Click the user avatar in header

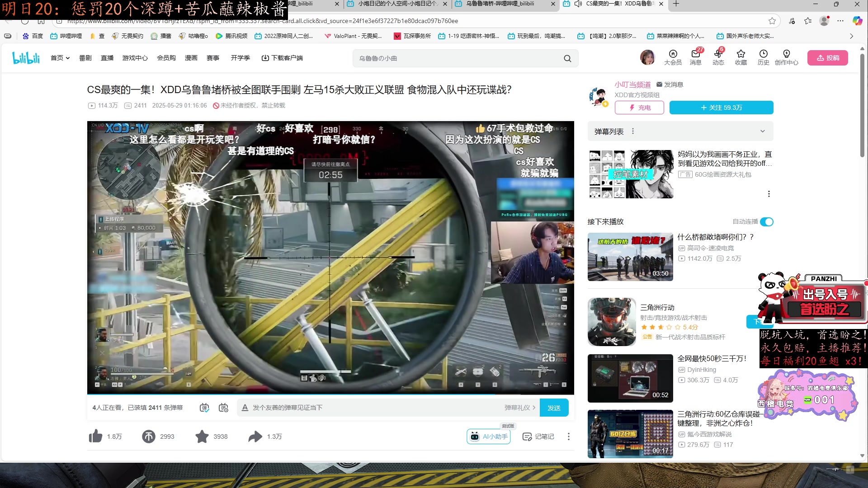(647, 57)
